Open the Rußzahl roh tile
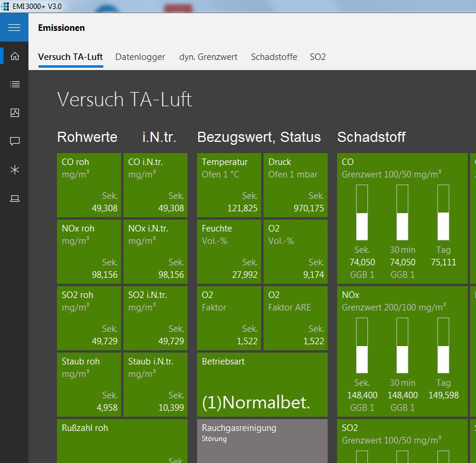476x463 pixels. coord(122,441)
